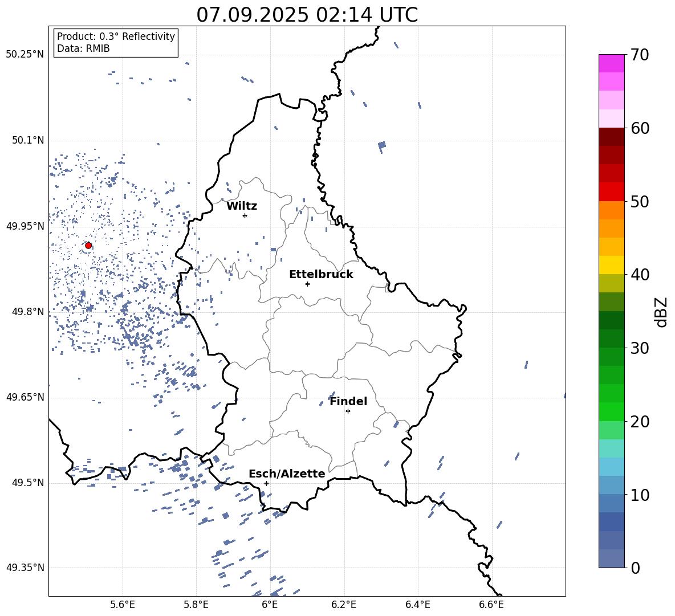Click the 70 value on colorbar
The image size is (675, 616).
pos(640,55)
